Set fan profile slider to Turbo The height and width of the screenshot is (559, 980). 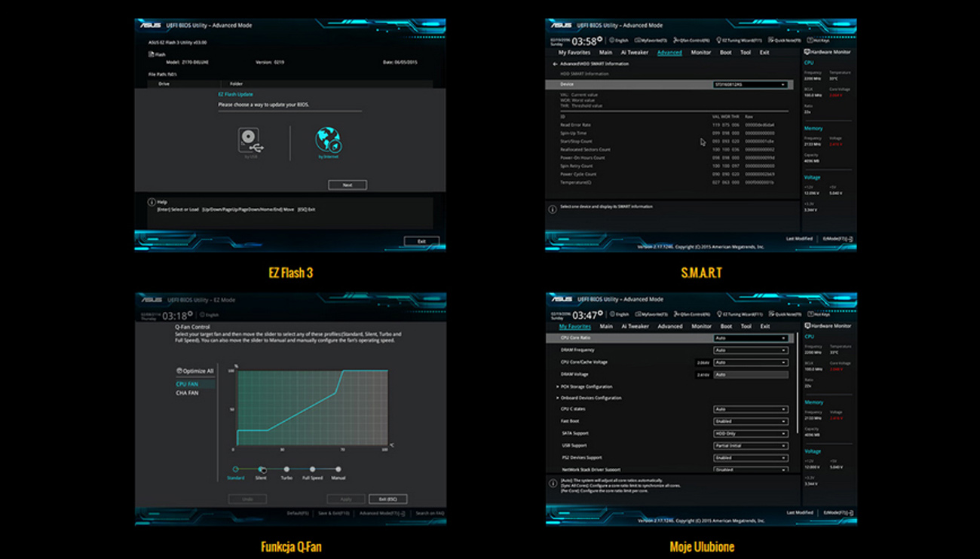pos(286,469)
